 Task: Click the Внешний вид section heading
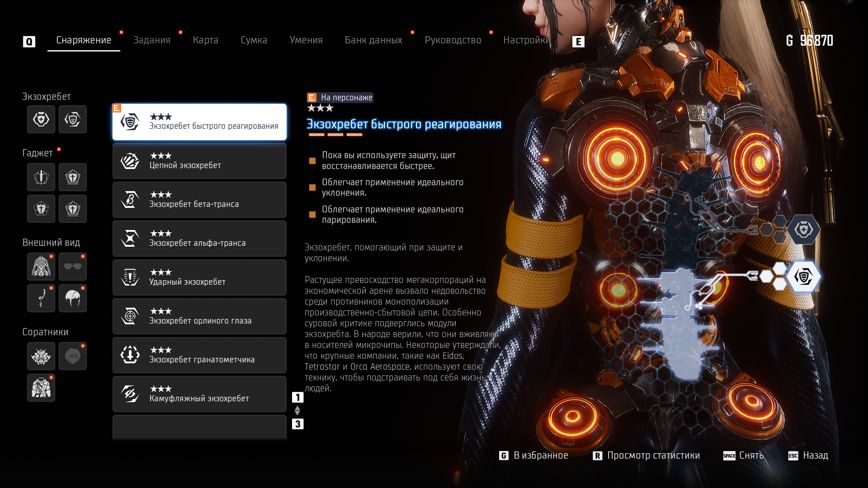coord(51,243)
